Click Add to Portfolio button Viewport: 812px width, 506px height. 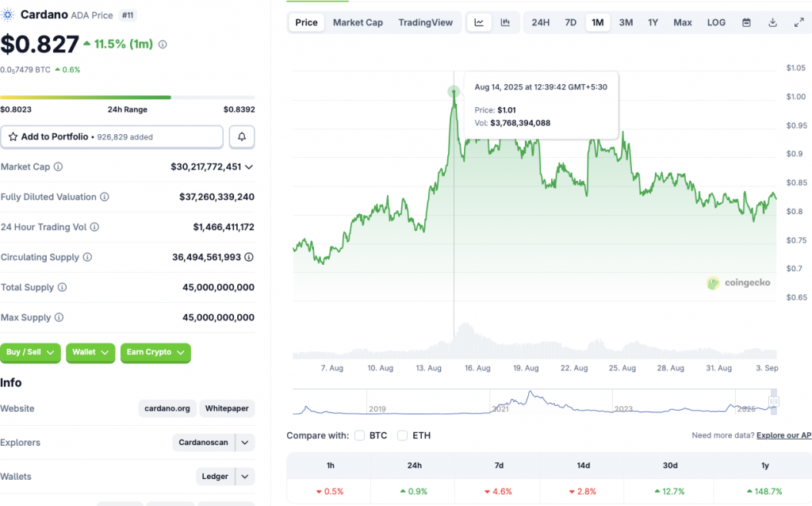(x=112, y=136)
